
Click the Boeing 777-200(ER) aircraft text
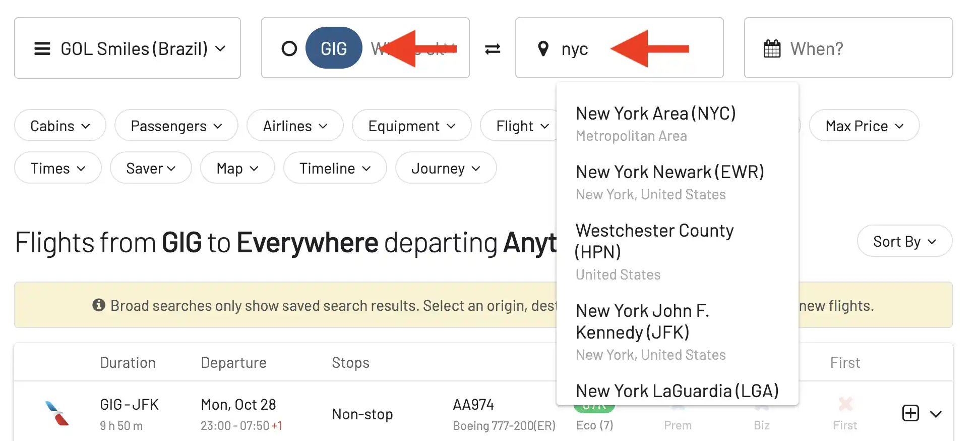click(x=504, y=426)
